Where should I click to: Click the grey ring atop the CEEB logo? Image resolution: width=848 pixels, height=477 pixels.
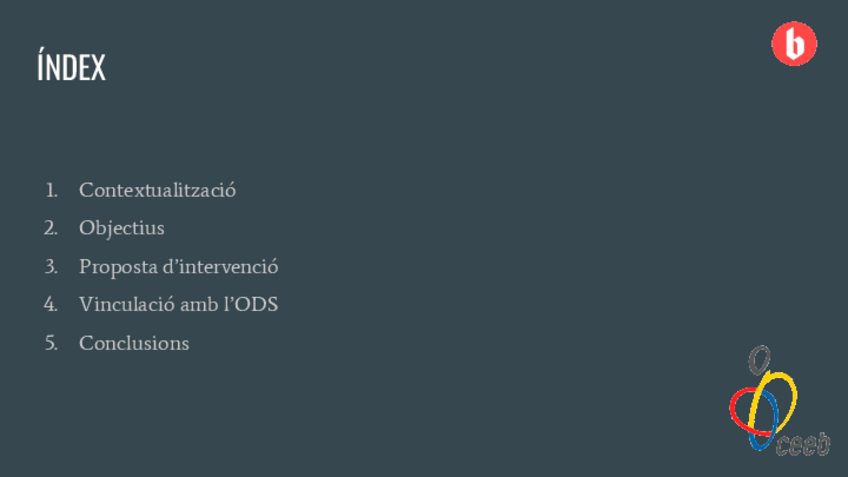(x=760, y=358)
